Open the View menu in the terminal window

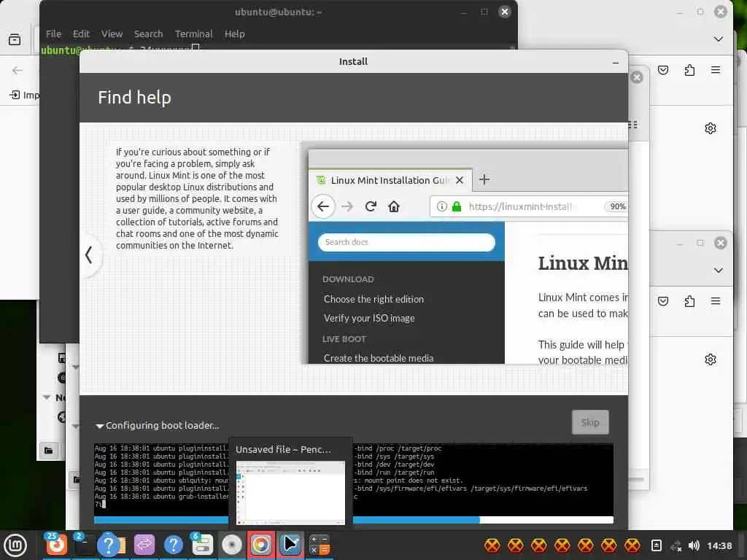pos(112,34)
